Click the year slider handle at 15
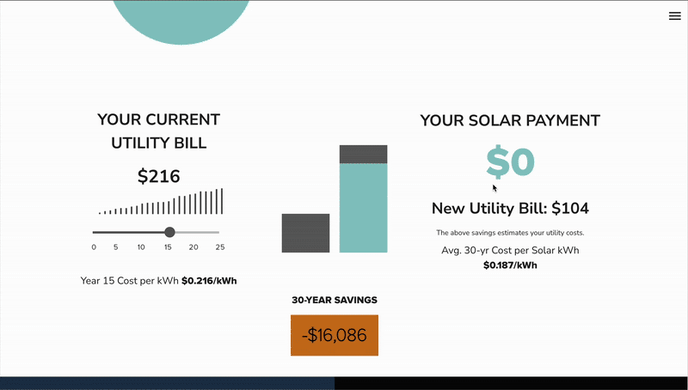Screen dimensions: 688x390 tap(170, 232)
